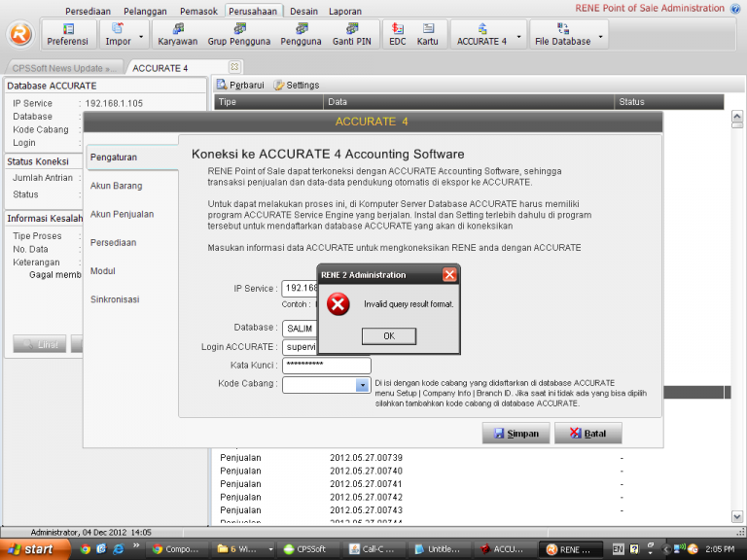Select Akun Barang in dialog sidebar
Image resolution: width=747 pixels, height=560 pixels.
(117, 186)
